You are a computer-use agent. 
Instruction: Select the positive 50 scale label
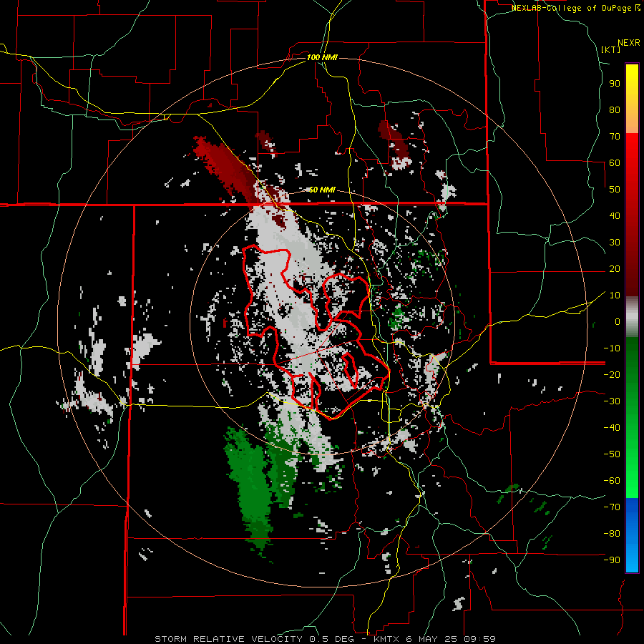coord(615,190)
